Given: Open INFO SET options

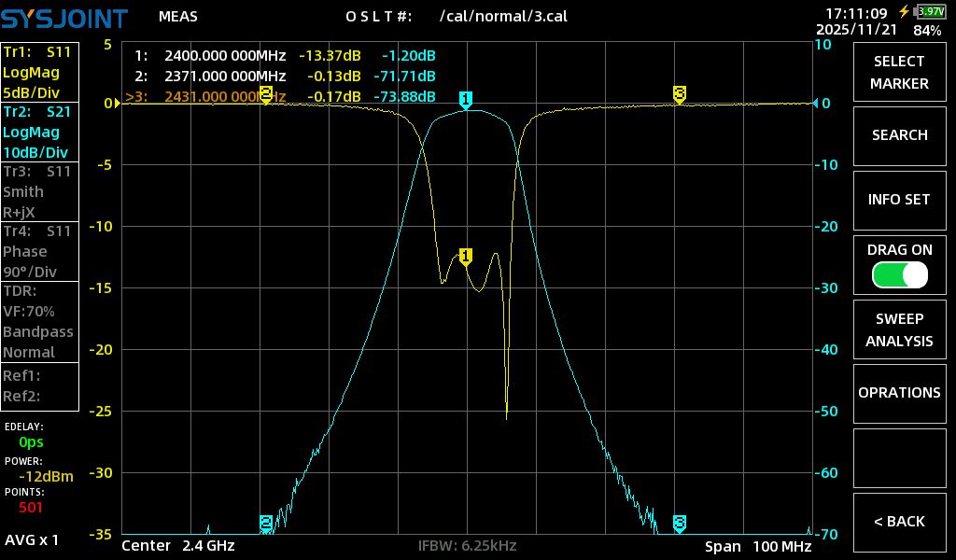Looking at the screenshot, I should click(899, 200).
